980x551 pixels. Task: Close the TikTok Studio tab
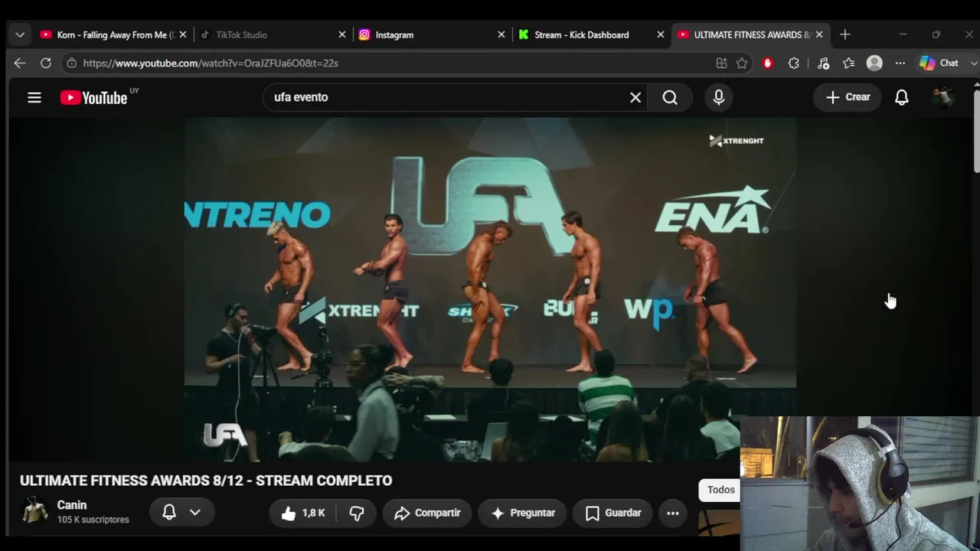342,34
